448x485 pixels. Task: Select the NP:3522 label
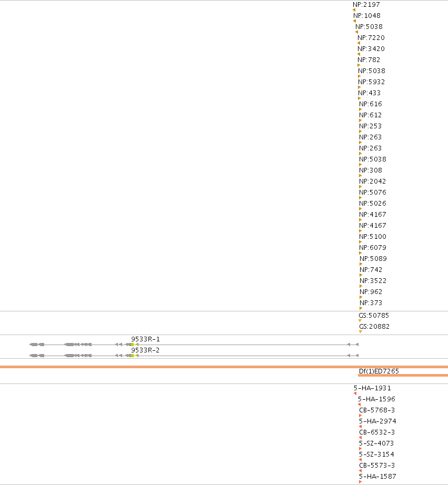coord(373,281)
